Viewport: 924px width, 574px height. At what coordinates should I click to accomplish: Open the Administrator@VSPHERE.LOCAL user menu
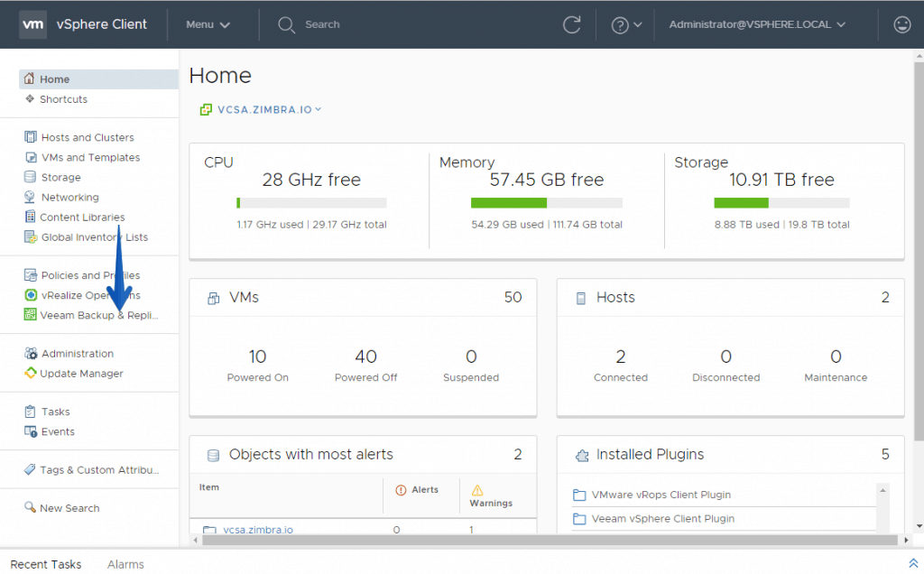click(x=757, y=24)
